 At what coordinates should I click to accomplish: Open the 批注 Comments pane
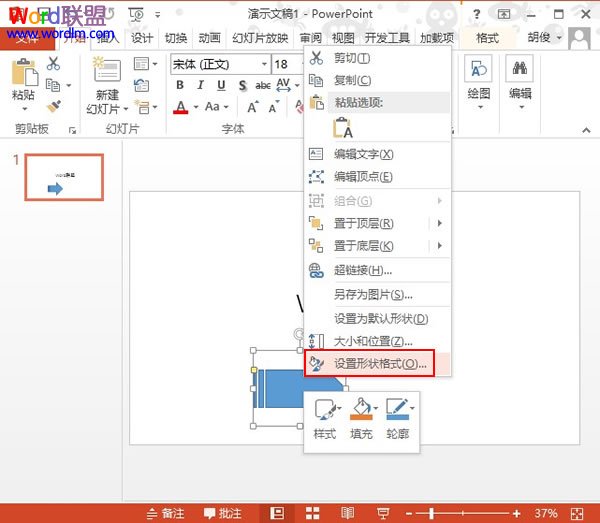click(x=222, y=513)
